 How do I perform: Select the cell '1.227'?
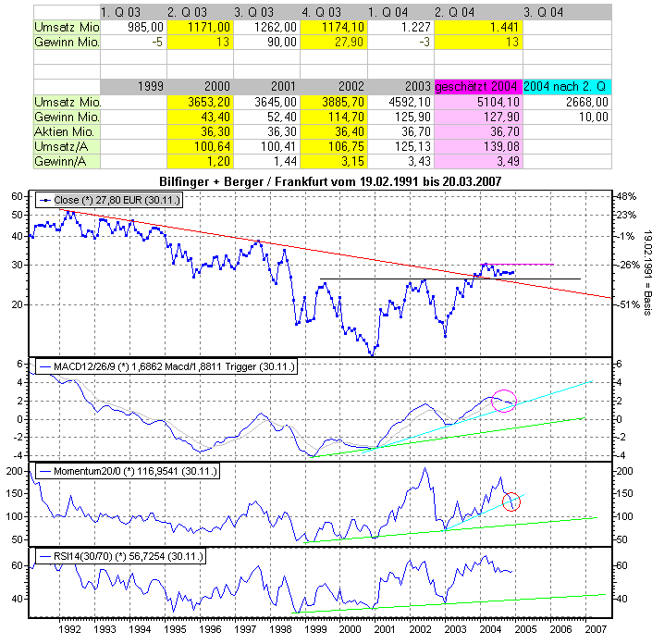[400, 27]
